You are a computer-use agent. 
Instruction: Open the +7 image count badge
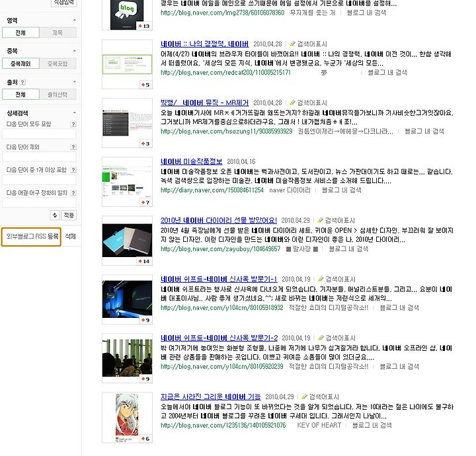(x=145, y=202)
